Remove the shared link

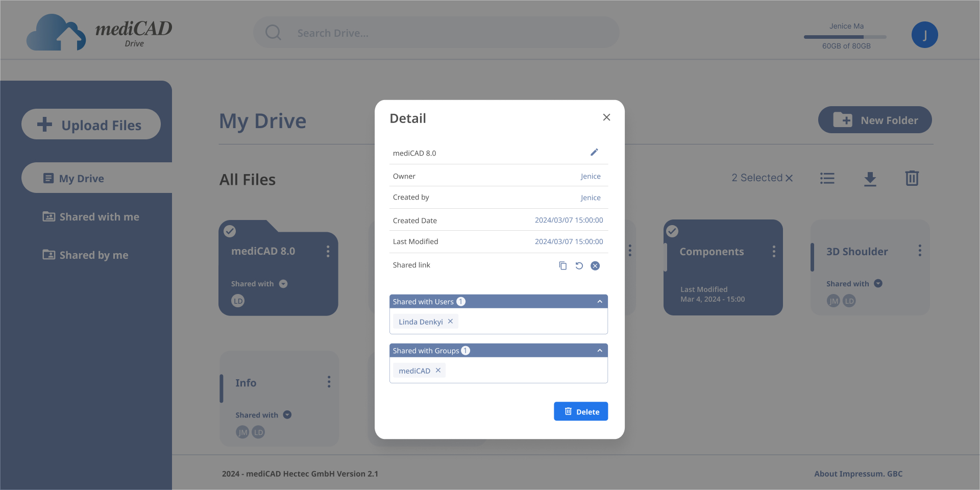tap(595, 265)
